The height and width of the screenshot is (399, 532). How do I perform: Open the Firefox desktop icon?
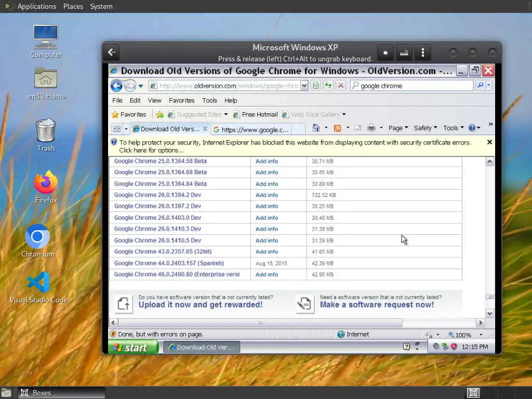click(x=46, y=187)
